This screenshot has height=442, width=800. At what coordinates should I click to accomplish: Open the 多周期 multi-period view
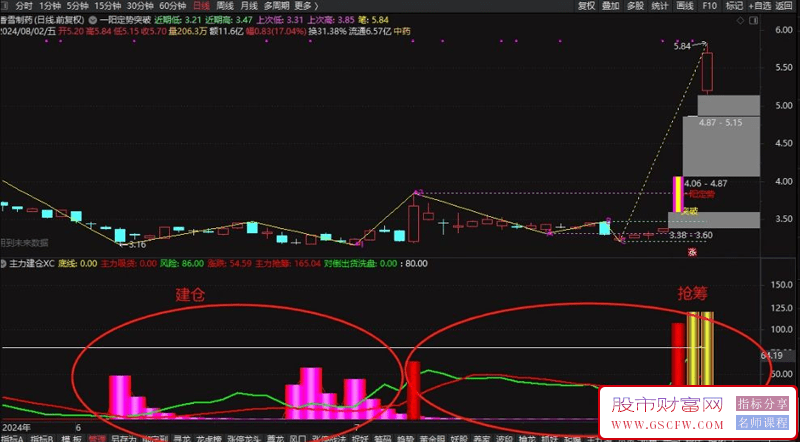tap(276, 6)
